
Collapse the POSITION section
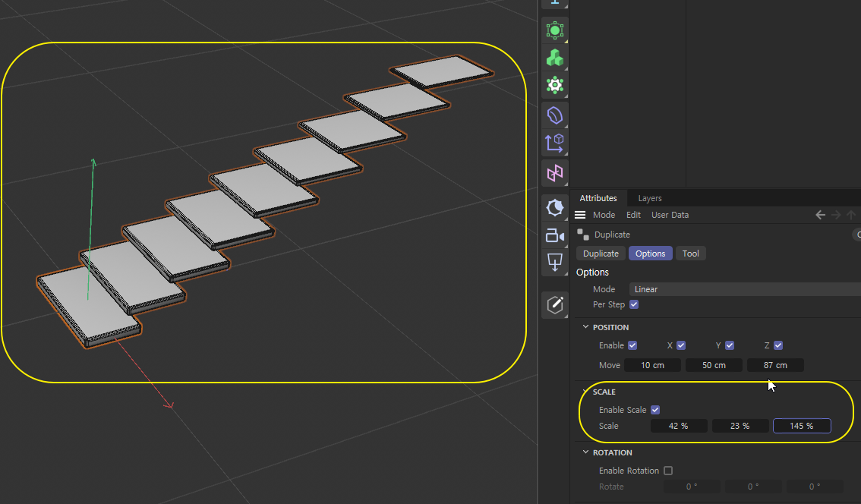tap(585, 326)
